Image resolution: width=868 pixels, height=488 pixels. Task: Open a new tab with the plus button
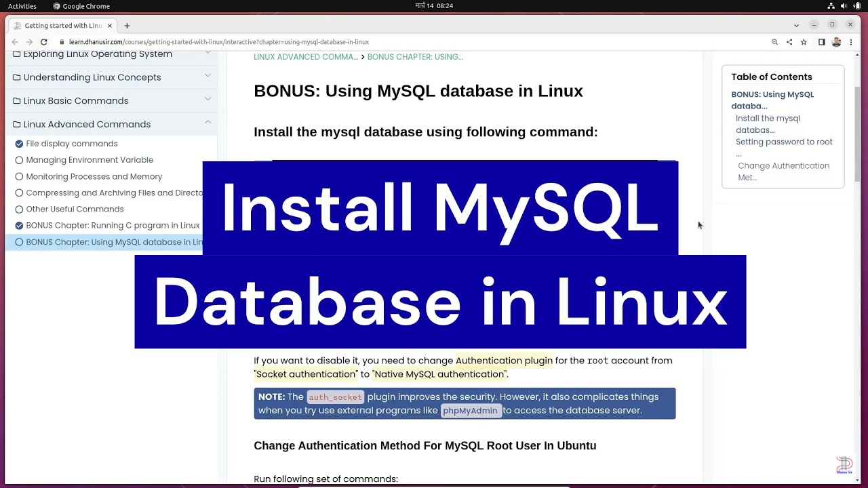click(127, 26)
